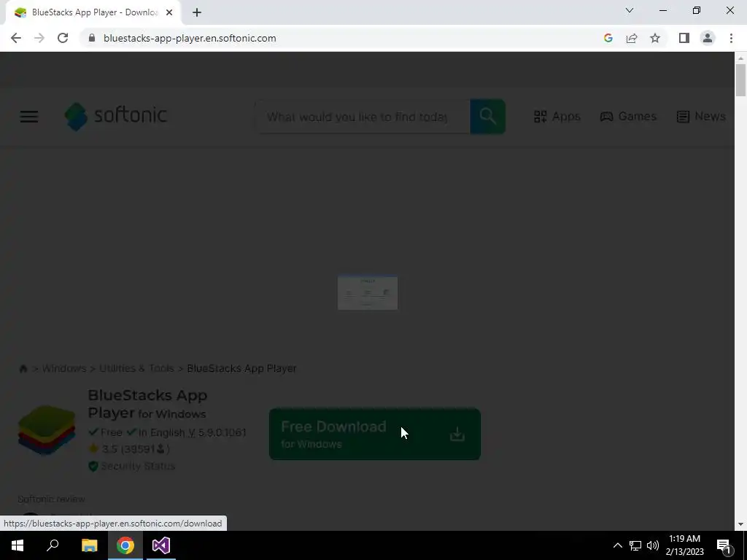The width and height of the screenshot is (747, 560).
Task: Open Utilities & Tools breadcrumb link
Action: pos(136,368)
